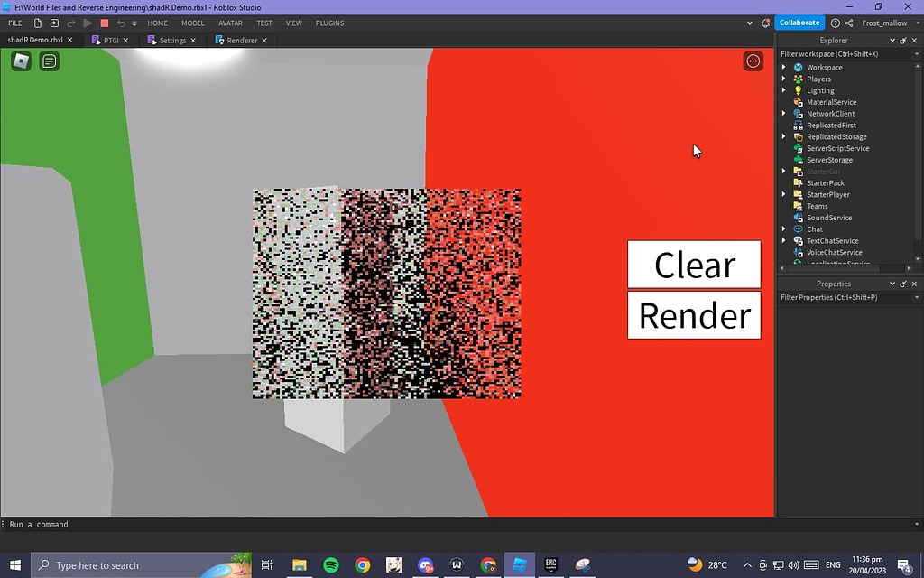
Task: Click the Run a command bar
Action: point(41,524)
